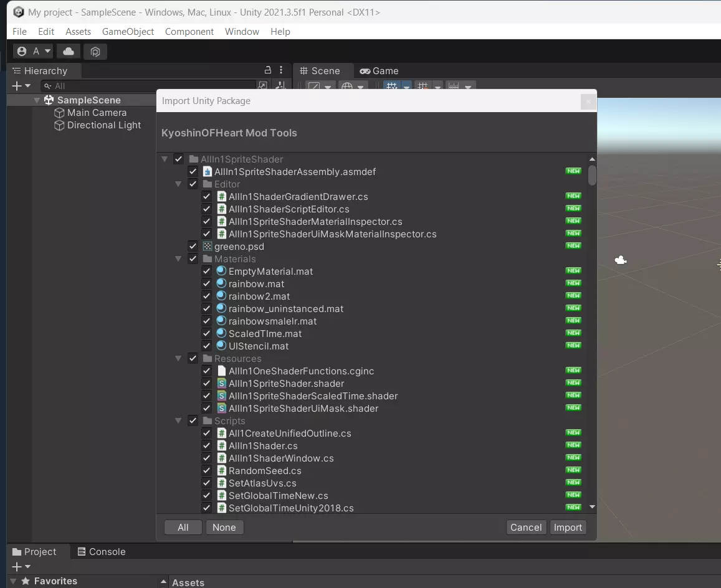
Task: Click the Hierarchy search field
Action: (x=148, y=86)
